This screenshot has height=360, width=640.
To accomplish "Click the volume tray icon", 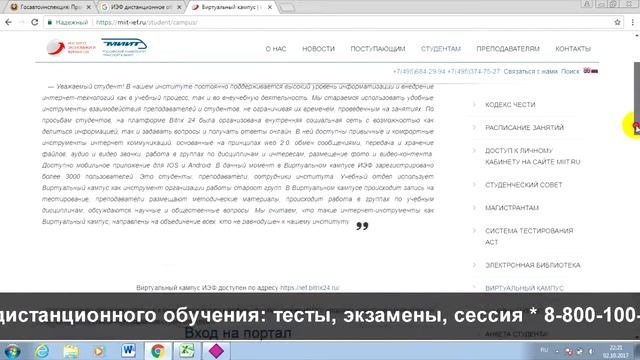I will [591, 351].
